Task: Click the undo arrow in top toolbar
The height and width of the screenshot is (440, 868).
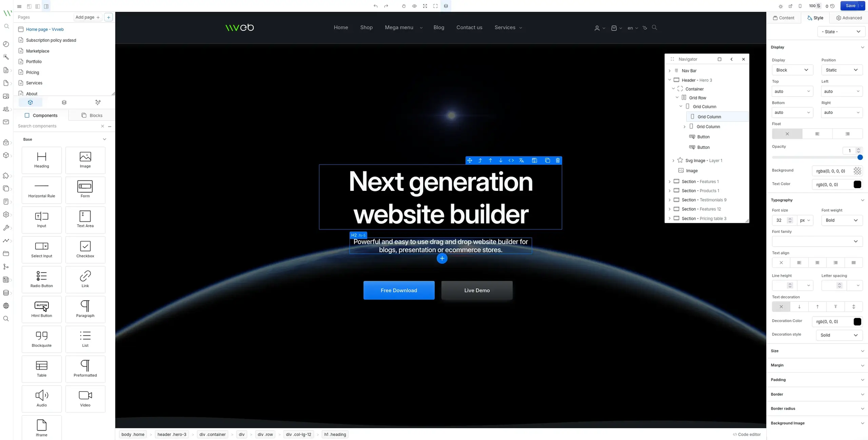Action: click(x=375, y=6)
